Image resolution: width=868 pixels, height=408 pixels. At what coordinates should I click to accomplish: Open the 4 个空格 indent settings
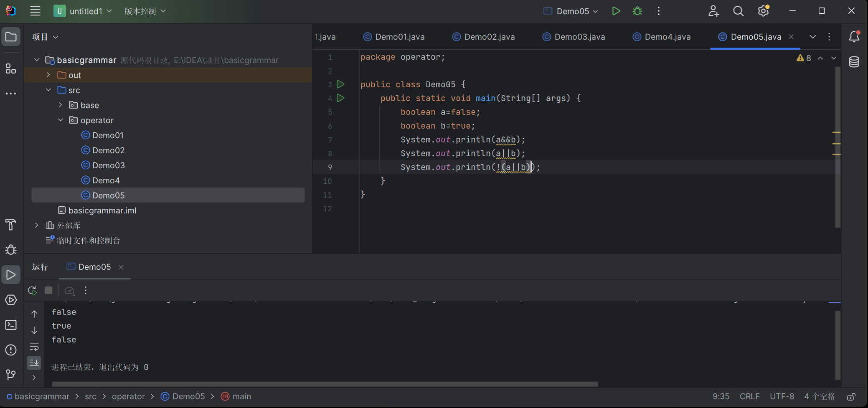click(820, 396)
